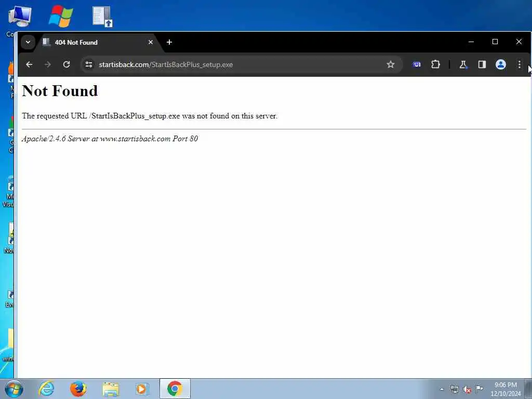
Task: Open a new tab
Action: click(x=169, y=42)
